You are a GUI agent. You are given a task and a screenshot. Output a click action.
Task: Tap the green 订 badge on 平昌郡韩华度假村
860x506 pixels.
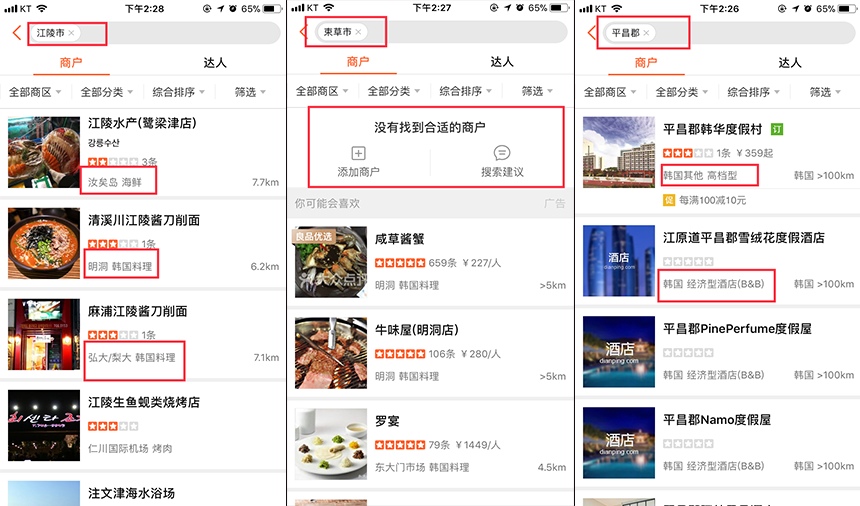pos(777,130)
